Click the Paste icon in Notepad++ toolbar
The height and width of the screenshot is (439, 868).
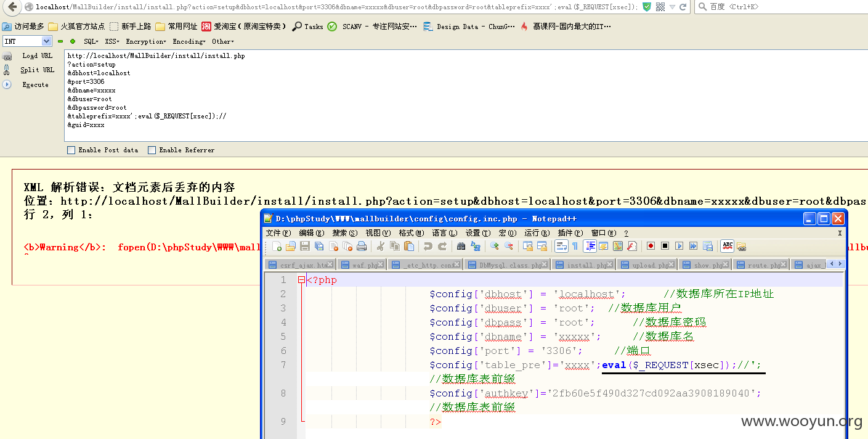click(x=409, y=246)
